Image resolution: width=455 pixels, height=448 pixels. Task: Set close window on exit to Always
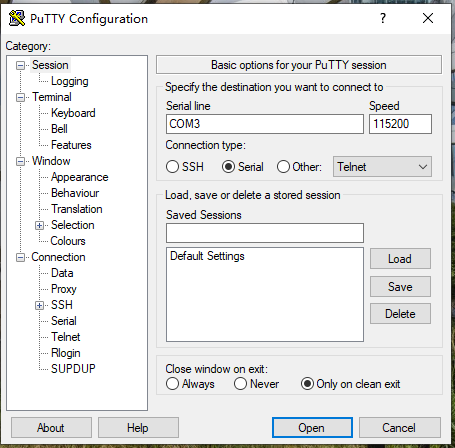coord(172,384)
